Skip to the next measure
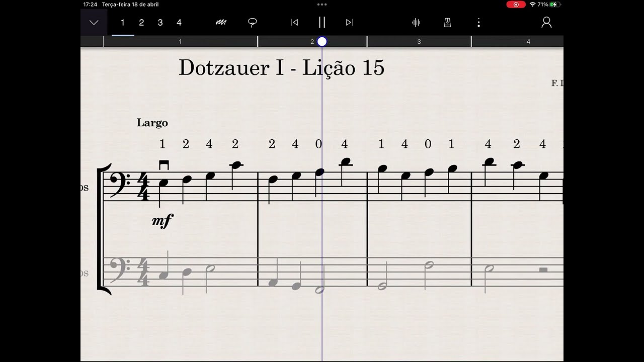 coord(350,23)
